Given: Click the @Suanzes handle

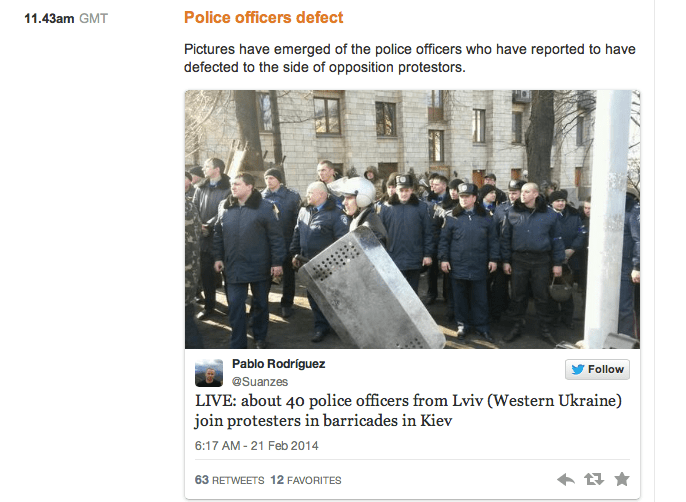Looking at the screenshot, I should click(259, 382).
